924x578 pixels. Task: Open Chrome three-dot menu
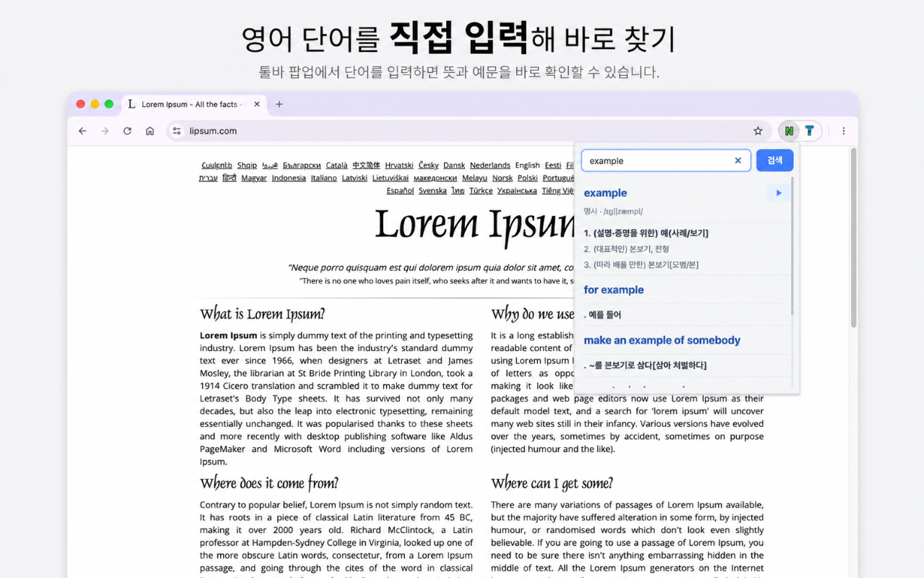click(x=843, y=131)
